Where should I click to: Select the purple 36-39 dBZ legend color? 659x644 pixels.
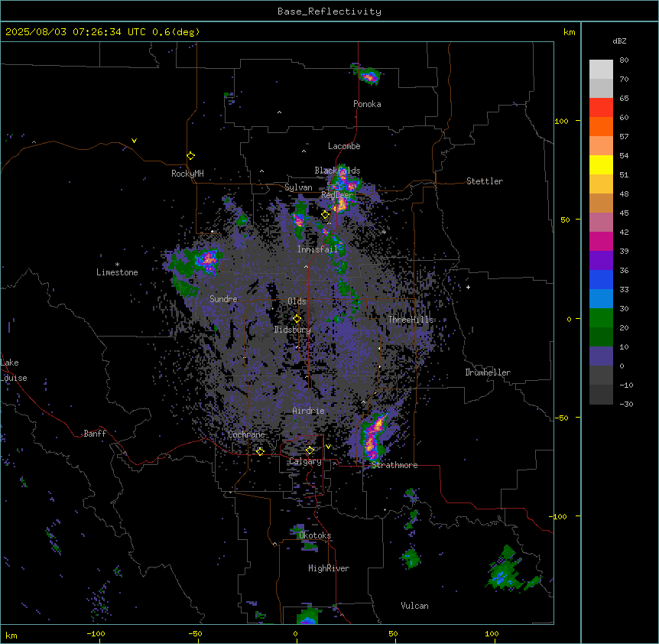pos(601,260)
